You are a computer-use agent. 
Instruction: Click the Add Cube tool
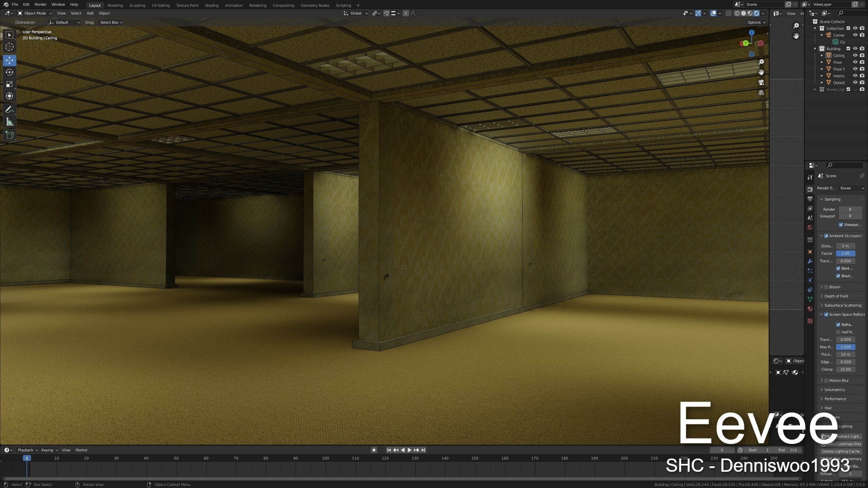[9, 135]
